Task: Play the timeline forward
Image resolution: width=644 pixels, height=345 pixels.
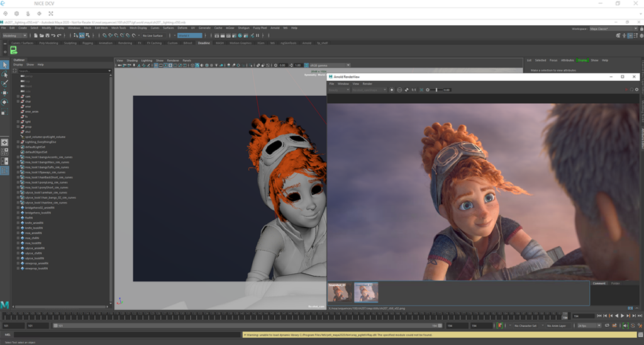Action: [623, 315]
